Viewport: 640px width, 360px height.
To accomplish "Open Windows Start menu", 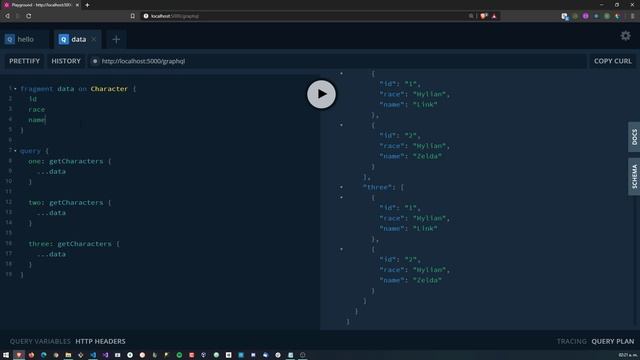I will (x=6, y=355).
